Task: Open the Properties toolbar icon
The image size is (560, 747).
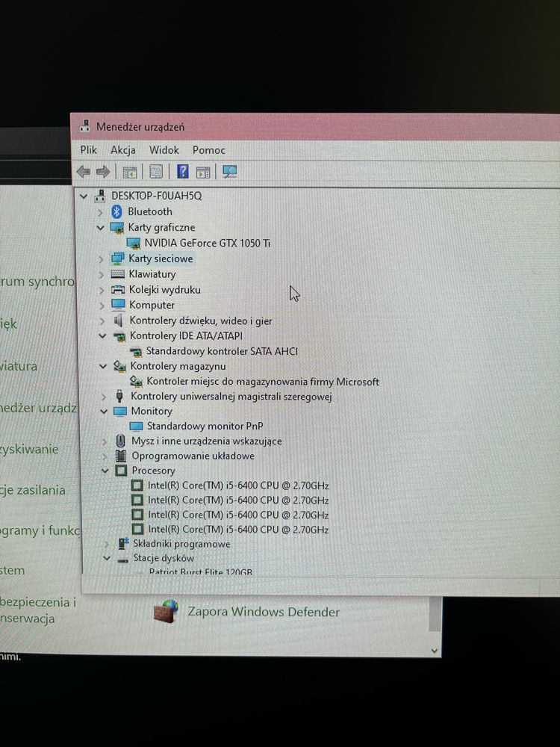Action: tap(156, 172)
